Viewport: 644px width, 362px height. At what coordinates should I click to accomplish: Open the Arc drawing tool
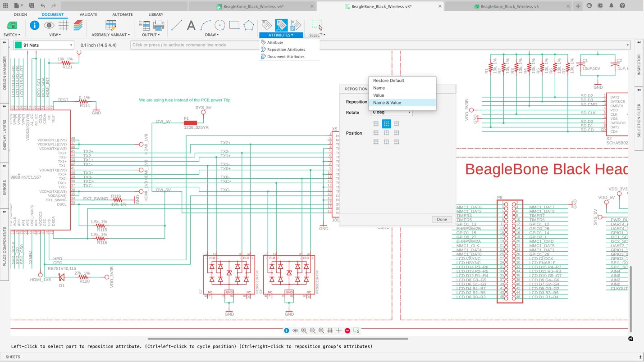pyautogui.click(x=205, y=25)
